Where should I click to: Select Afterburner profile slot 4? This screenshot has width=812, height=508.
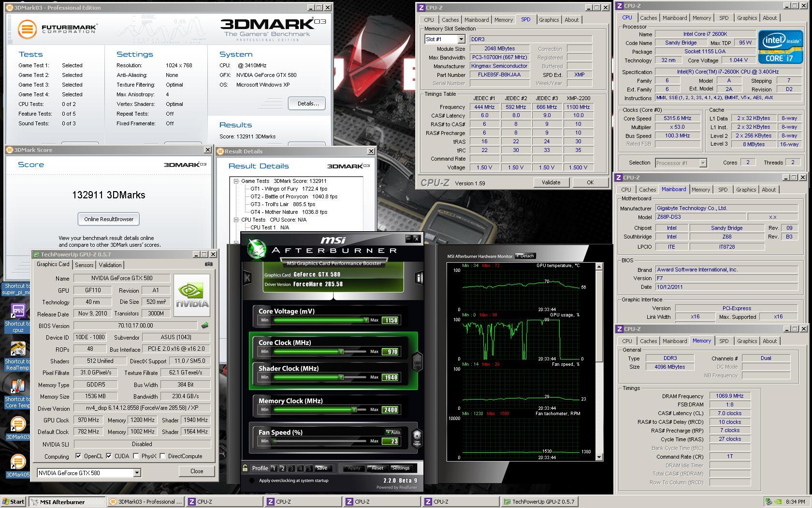click(301, 468)
